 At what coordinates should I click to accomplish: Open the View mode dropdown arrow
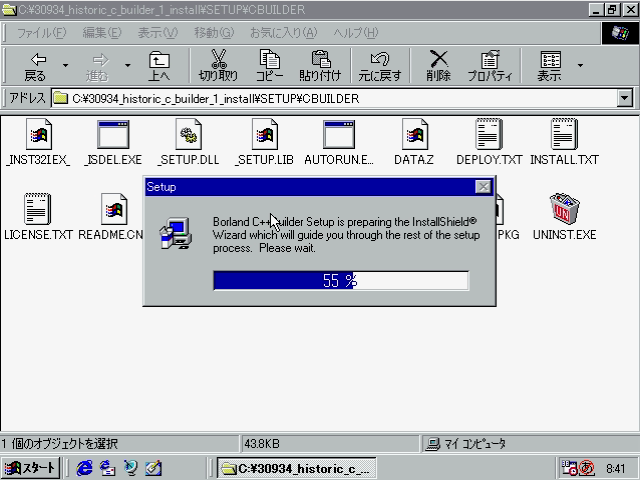[x=580, y=65]
